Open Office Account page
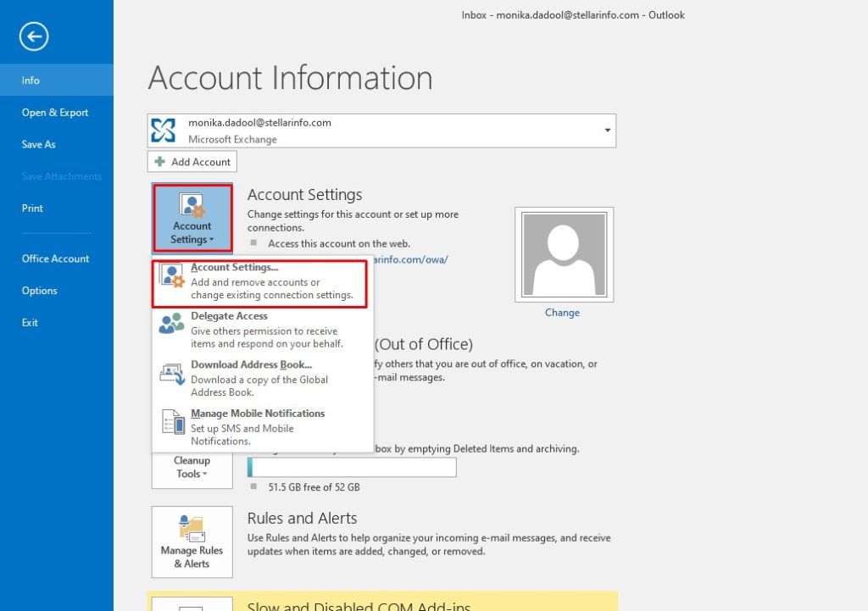 pos(55,259)
